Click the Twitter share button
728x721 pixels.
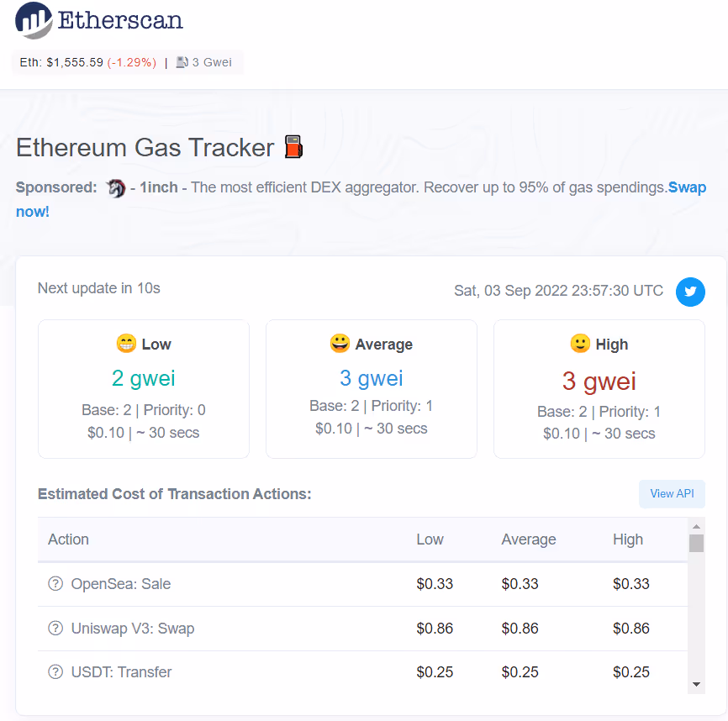[690, 292]
